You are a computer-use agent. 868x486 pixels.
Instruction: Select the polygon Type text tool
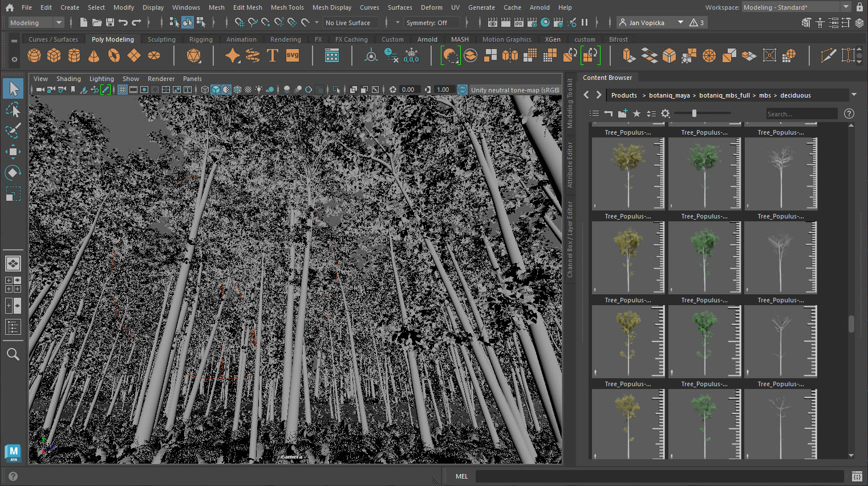pyautogui.click(x=273, y=56)
